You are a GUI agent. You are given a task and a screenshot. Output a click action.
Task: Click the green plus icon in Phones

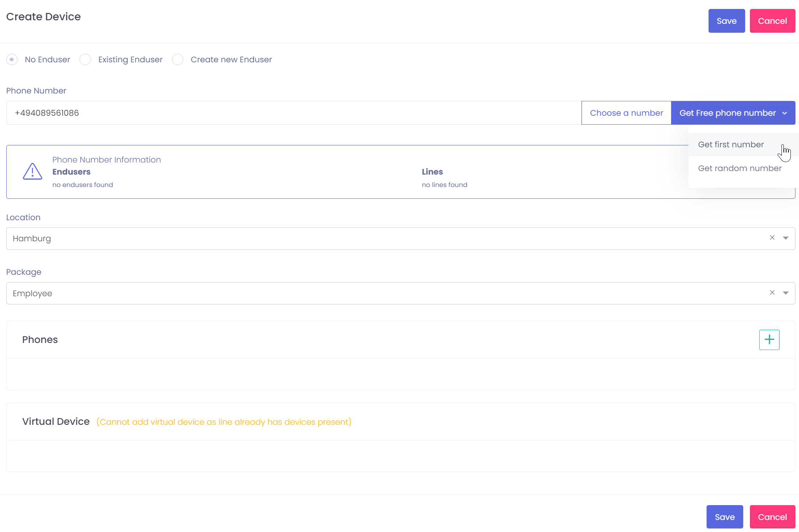tap(769, 339)
